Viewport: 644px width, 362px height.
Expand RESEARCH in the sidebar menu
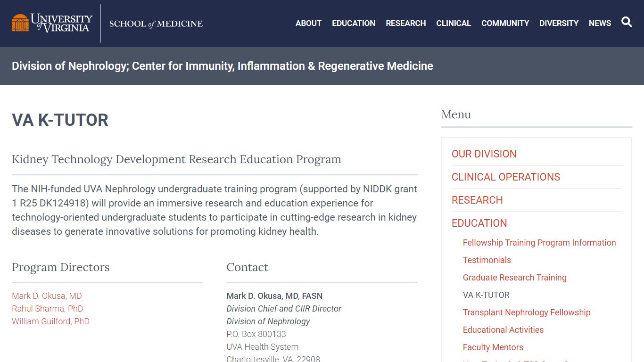[x=477, y=200]
